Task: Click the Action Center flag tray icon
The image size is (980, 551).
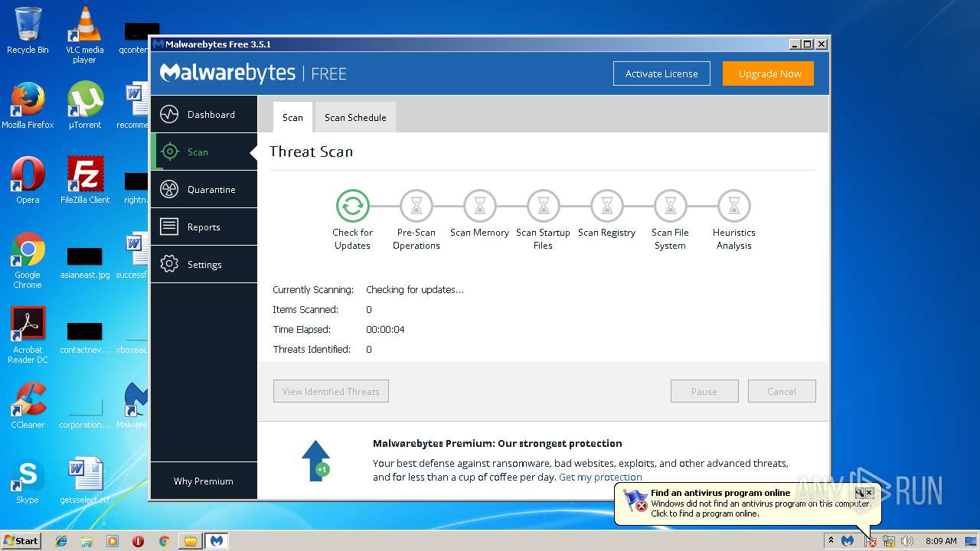Action: [x=870, y=541]
